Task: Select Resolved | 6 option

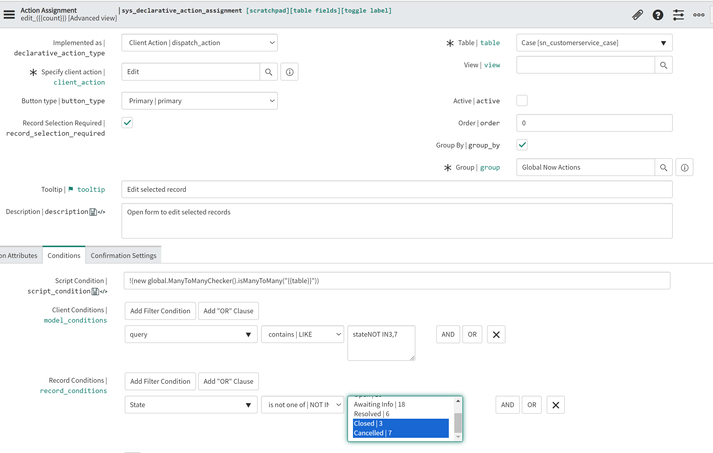Action: pyautogui.click(x=401, y=414)
